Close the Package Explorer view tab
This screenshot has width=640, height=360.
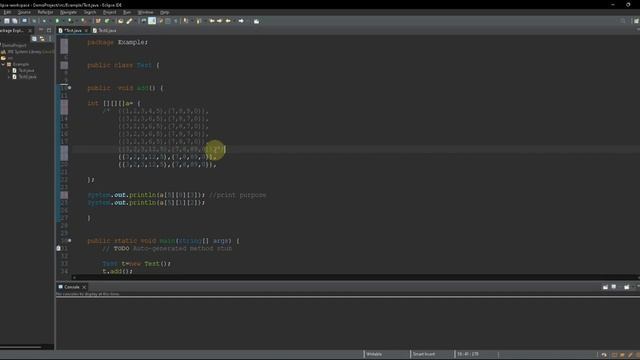tap(30, 31)
